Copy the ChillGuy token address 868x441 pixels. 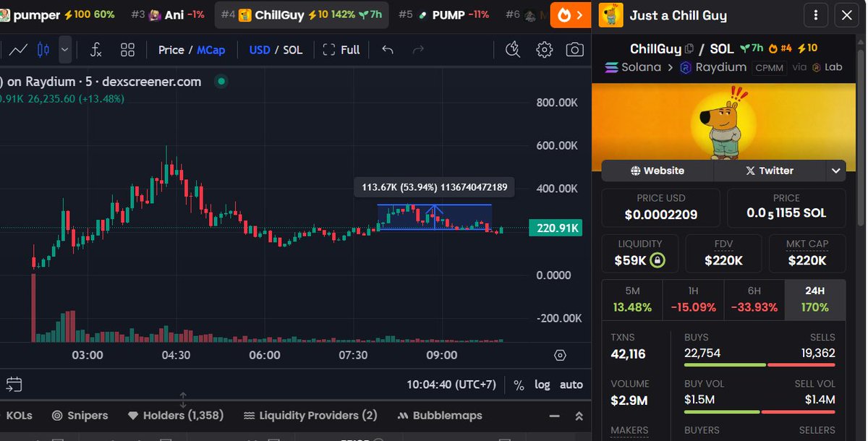pos(689,48)
